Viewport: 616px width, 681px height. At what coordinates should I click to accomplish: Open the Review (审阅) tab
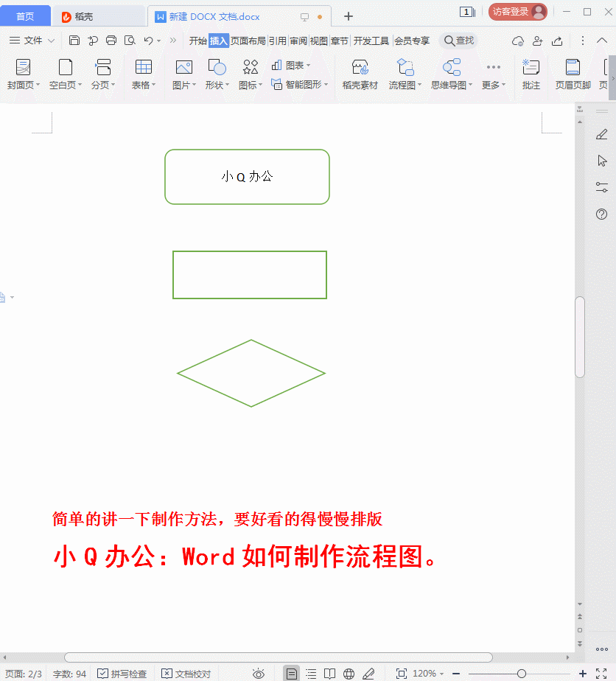tap(298, 41)
